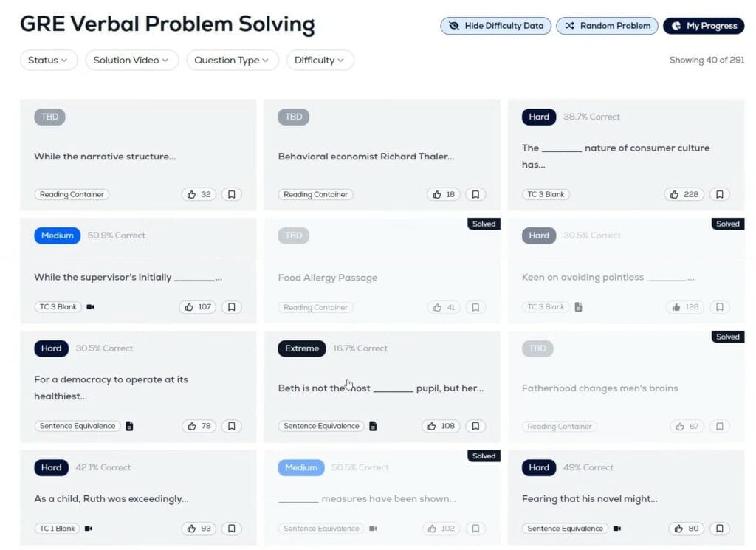This screenshot has width=756, height=550.
Task: Open the Difficulty filter menu
Action: pos(320,61)
